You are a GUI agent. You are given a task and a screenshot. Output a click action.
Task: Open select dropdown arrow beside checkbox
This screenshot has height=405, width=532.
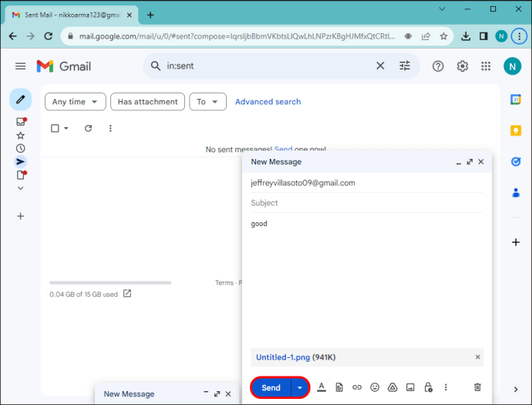[66, 128]
